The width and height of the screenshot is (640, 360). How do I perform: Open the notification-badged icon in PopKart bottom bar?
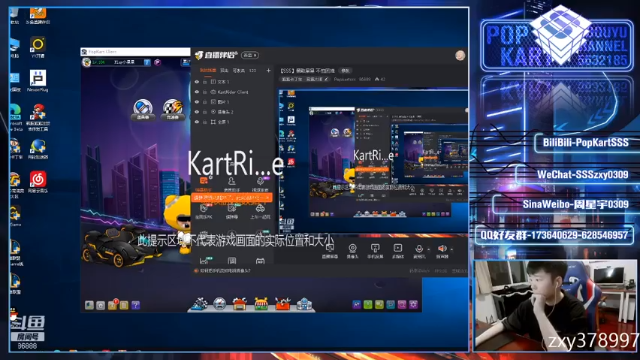click(x=112, y=304)
